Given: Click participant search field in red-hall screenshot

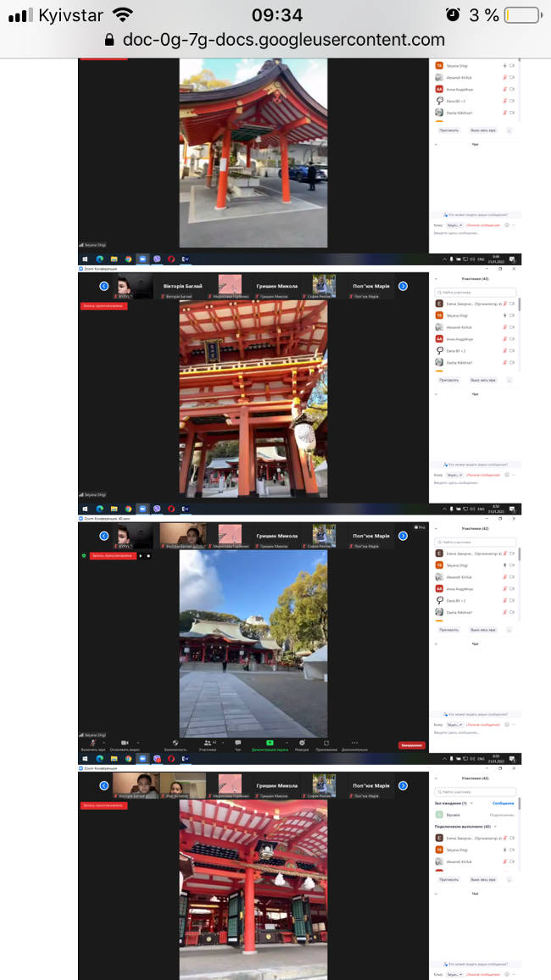Looking at the screenshot, I should click(476, 791).
